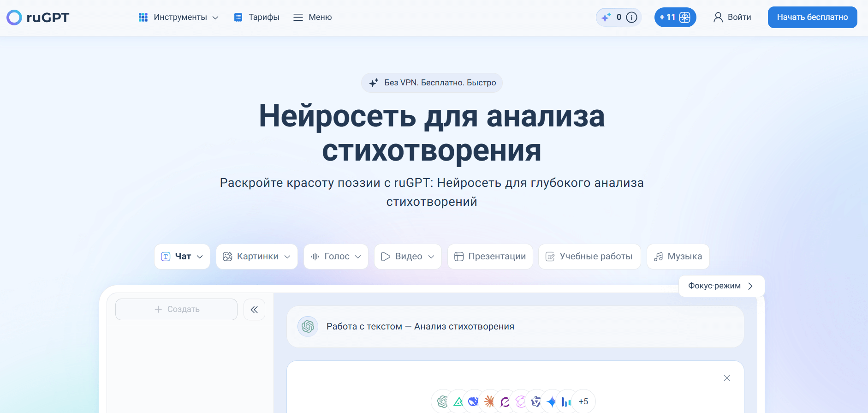The width and height of the screenshot is (868, 413).
Task: Expand the Картинки dropdown
Action: click(x=256, y=257)
